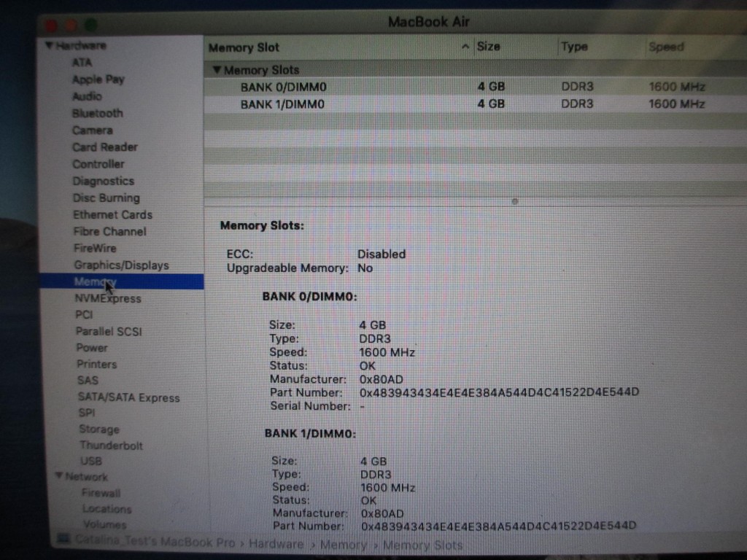Open the FireWire section
The image size is (747, 560).
click(95, 248)
